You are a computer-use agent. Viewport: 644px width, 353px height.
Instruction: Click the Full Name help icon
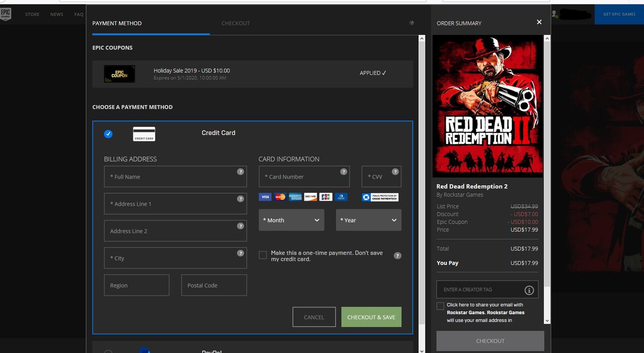240,172
